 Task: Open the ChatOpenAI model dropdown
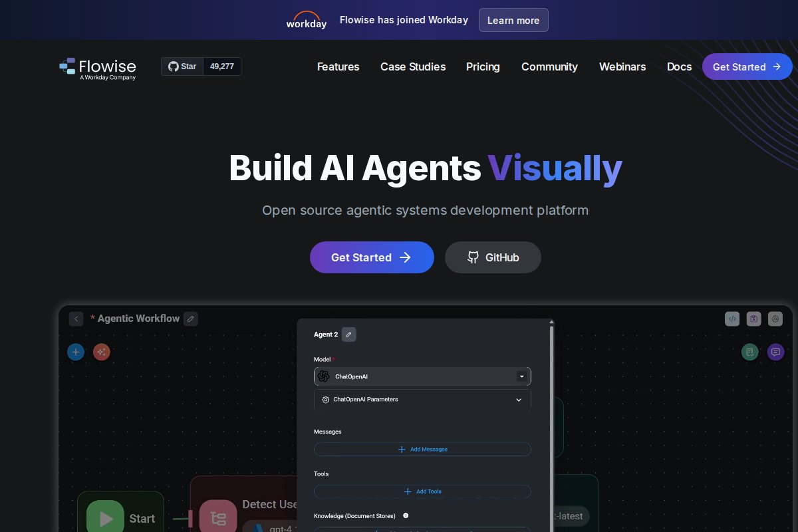pyautogui.click(x=521, y=376)
